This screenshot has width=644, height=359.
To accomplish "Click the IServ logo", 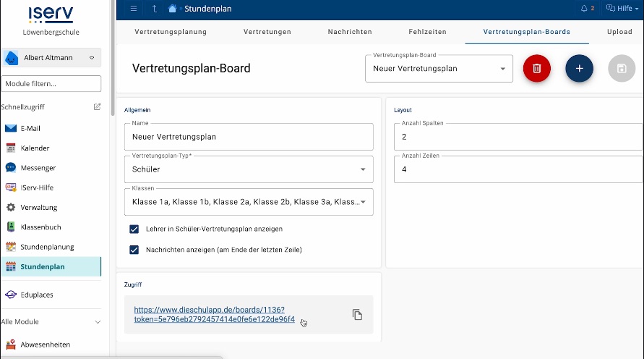I will [51, 14].
